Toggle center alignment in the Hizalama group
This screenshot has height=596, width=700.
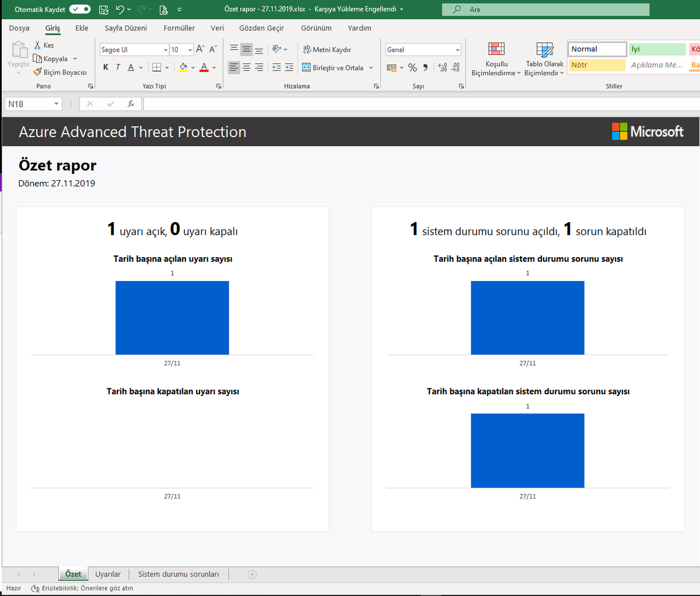coord(245,68)
